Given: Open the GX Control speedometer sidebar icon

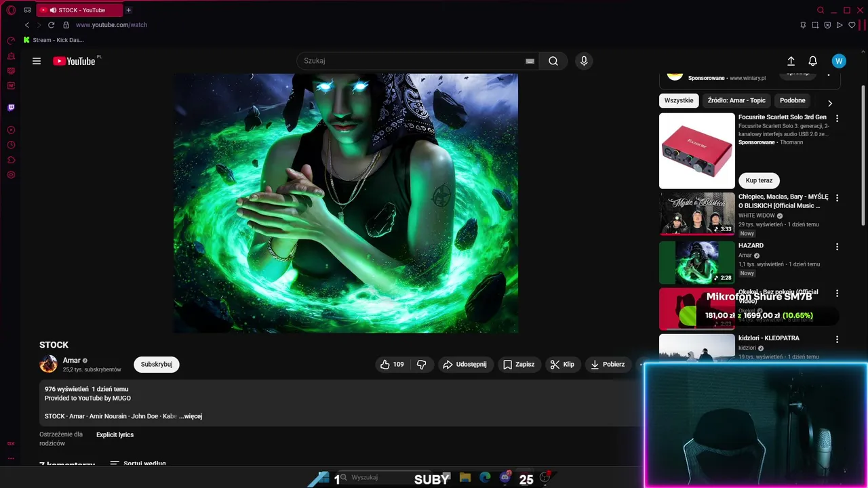Looking at the screenshot, I should (x=11, y=41).
